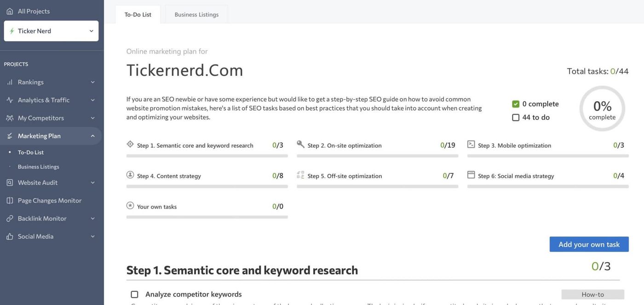Viewport: 644px width, 305px height.
Task: Click the Rankings bar chart icon
Action: pos(10,82)
